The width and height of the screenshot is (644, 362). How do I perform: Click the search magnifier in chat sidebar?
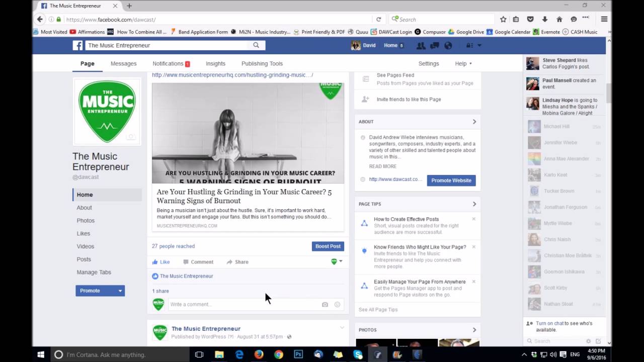pos(530,341)
